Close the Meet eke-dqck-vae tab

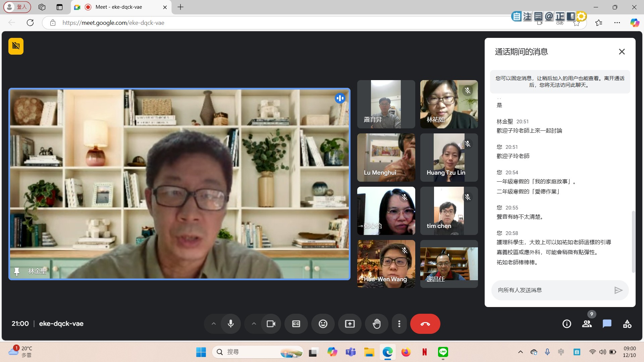(x=165, y=7)
